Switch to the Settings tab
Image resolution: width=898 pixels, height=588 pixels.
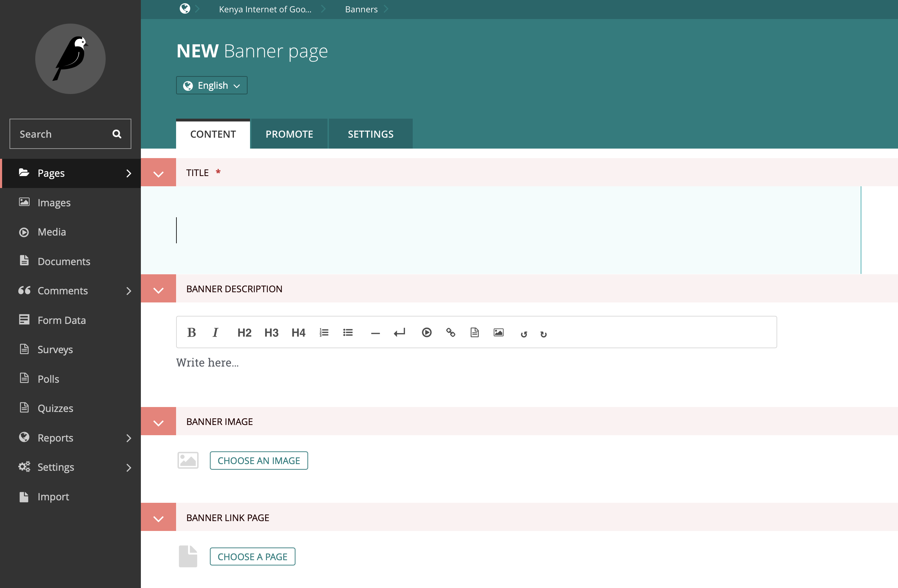tap(370, 134)
